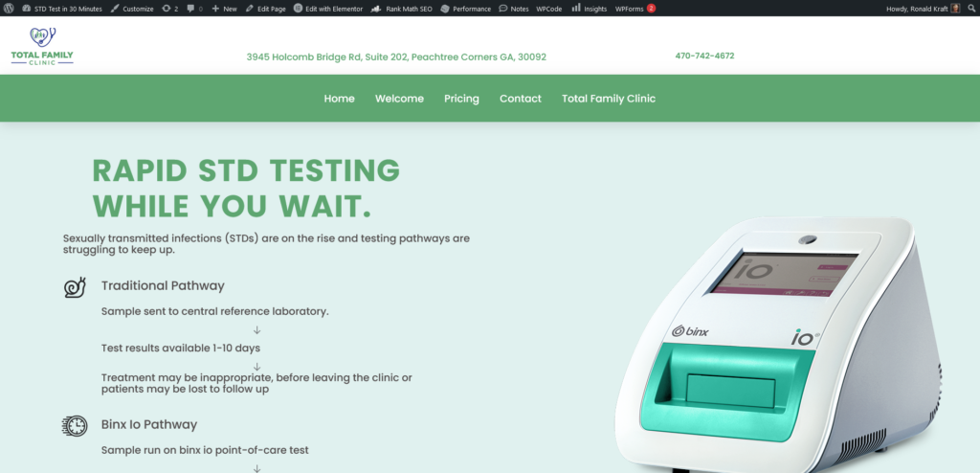The image size is (980, 473).
Task: Open Insights analytics item
Action: pos(589,9)
